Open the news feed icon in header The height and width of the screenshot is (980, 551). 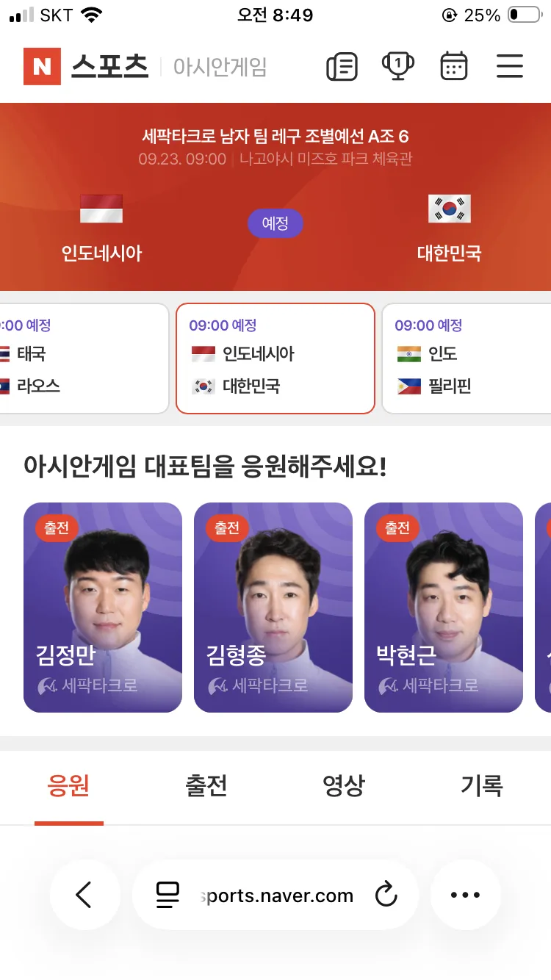[x=342, y=67]
